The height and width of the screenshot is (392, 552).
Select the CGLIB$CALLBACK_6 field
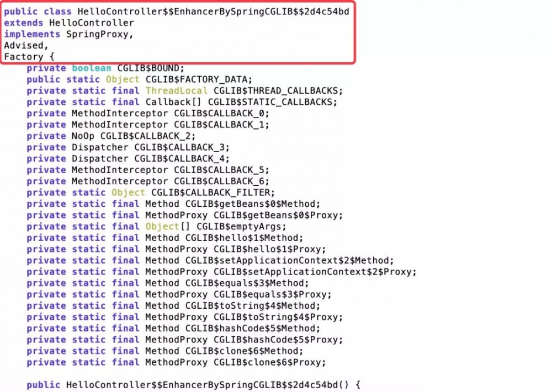(x=148, y=181)
